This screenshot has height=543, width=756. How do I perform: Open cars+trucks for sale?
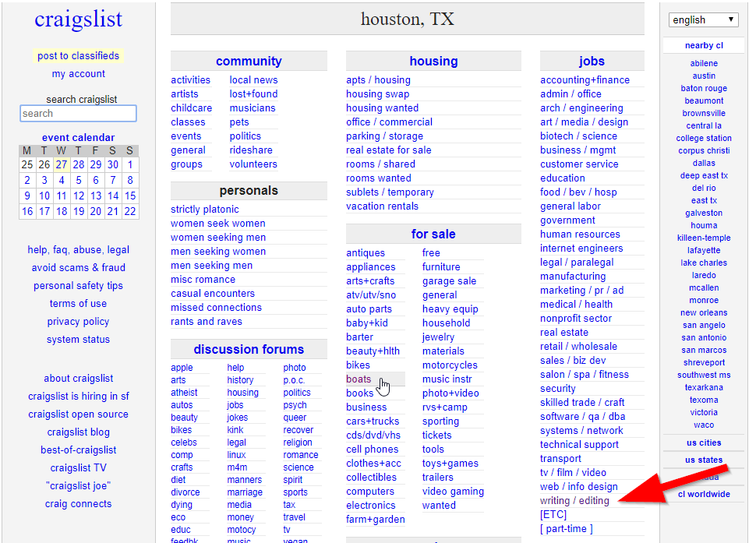pos(373,421)
